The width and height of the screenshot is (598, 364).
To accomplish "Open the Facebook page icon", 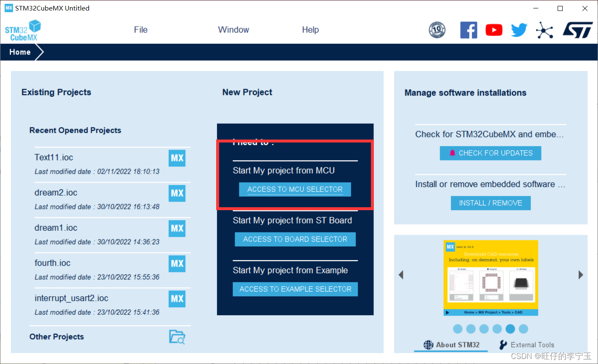I will 468,30.
